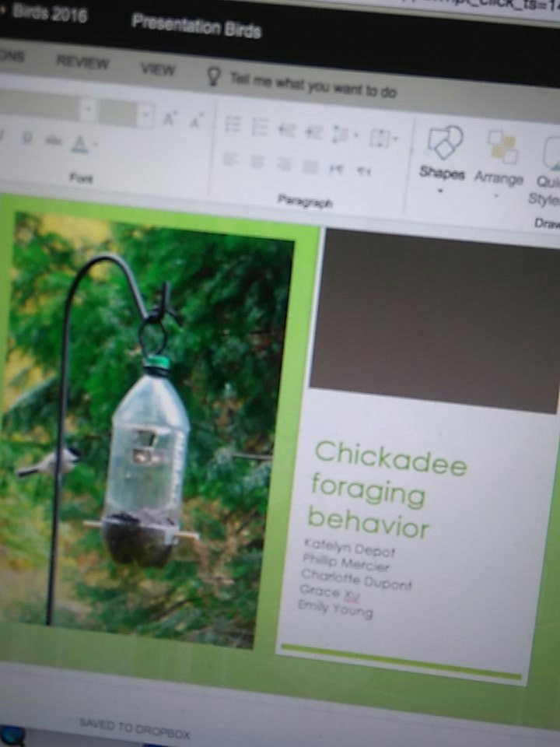Click the font size box

coord(117,114)
